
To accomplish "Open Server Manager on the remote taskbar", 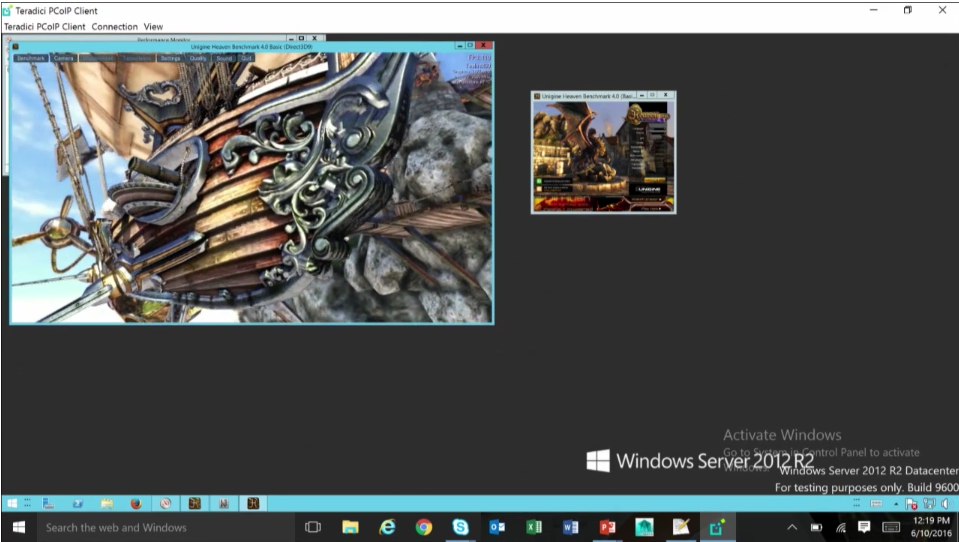I will click(48, 503).
